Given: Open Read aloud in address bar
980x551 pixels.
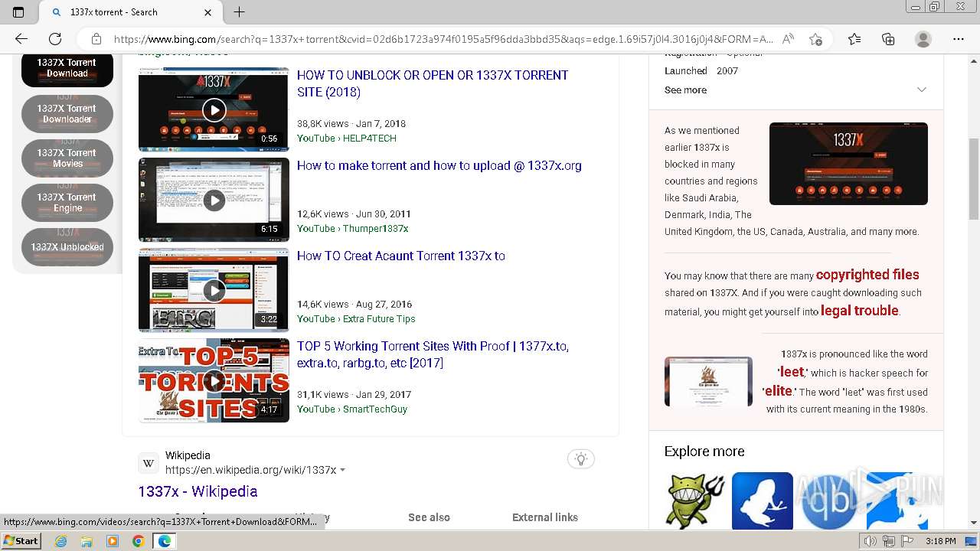Looking at the screenshot, I should pyautogui.click(x=788, y=39).
